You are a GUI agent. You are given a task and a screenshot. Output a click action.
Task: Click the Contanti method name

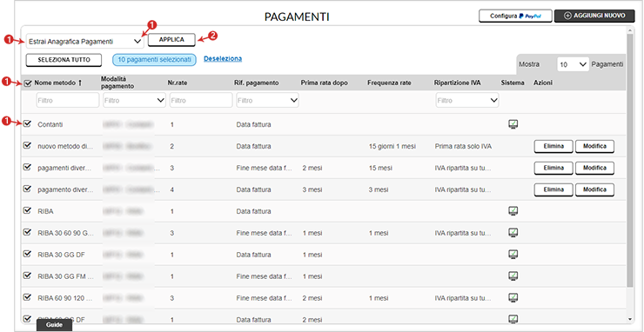pyautogui.click(x=50, y=124)
